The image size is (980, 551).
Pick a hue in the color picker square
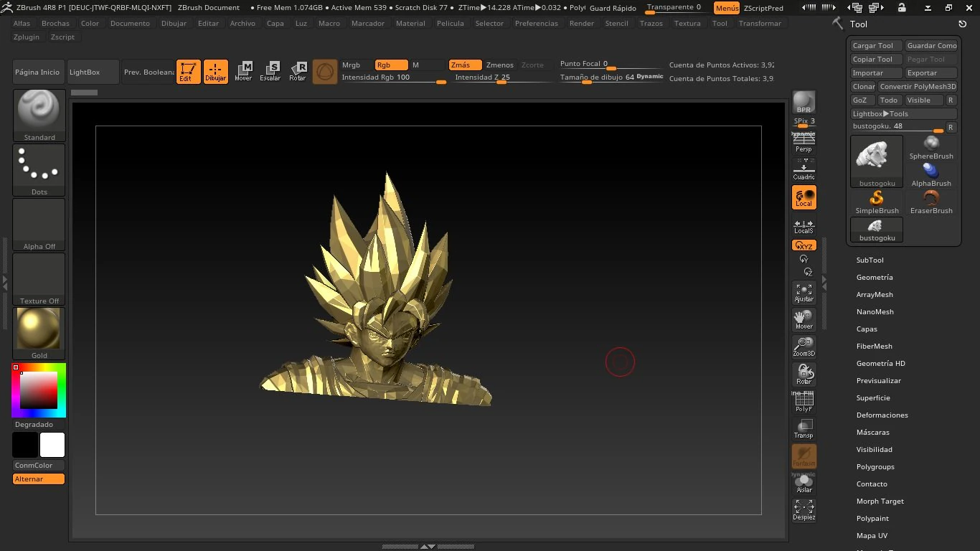coord(39,390)
